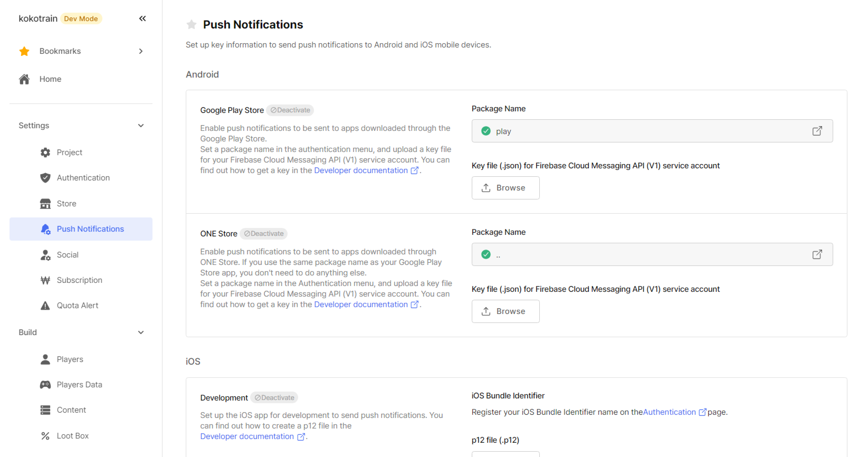Click the Project gear icon
Image resolution: width=868 pixels, height=457 pixels.
point(45,152)
